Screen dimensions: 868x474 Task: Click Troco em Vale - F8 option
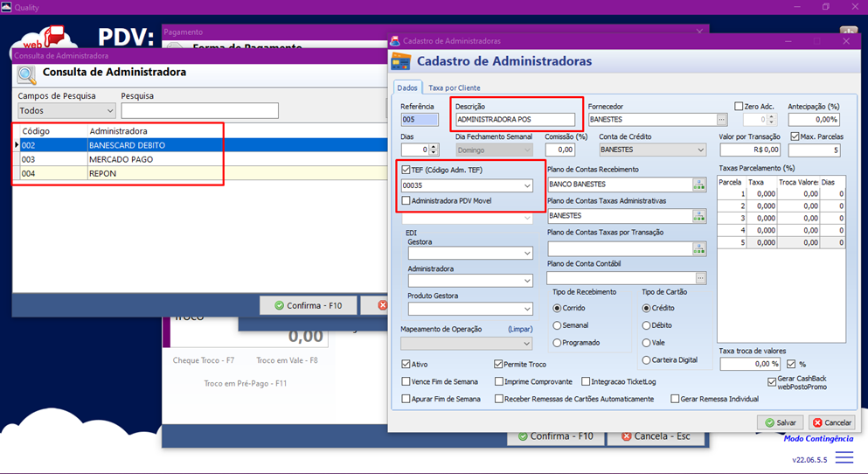pos(287,360)
